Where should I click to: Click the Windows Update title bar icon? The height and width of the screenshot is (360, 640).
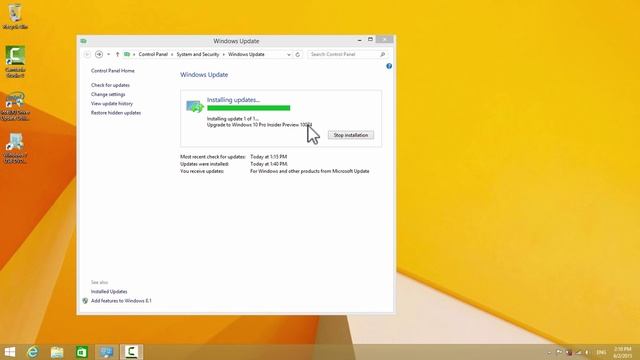[83, 41]
